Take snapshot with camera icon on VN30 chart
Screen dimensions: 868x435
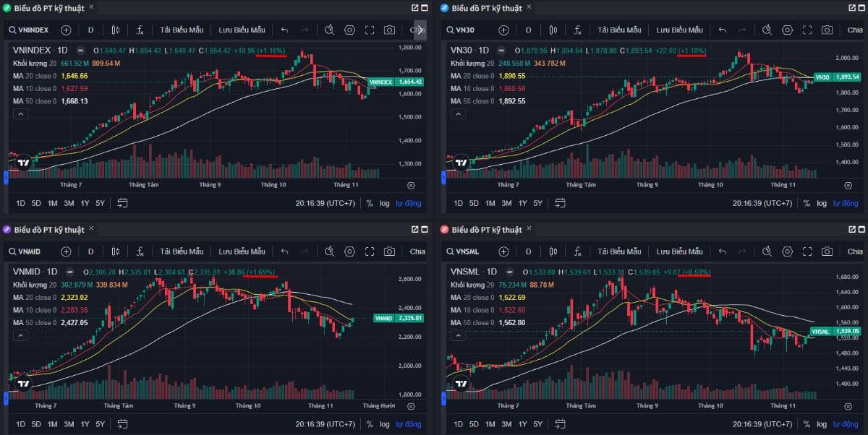(x=828, y=30)
